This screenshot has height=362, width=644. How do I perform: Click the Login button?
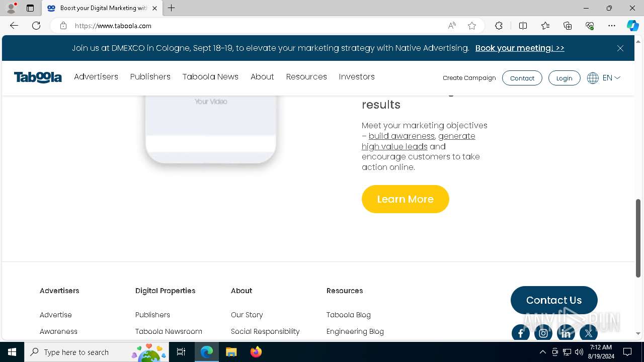click(564, 78)
